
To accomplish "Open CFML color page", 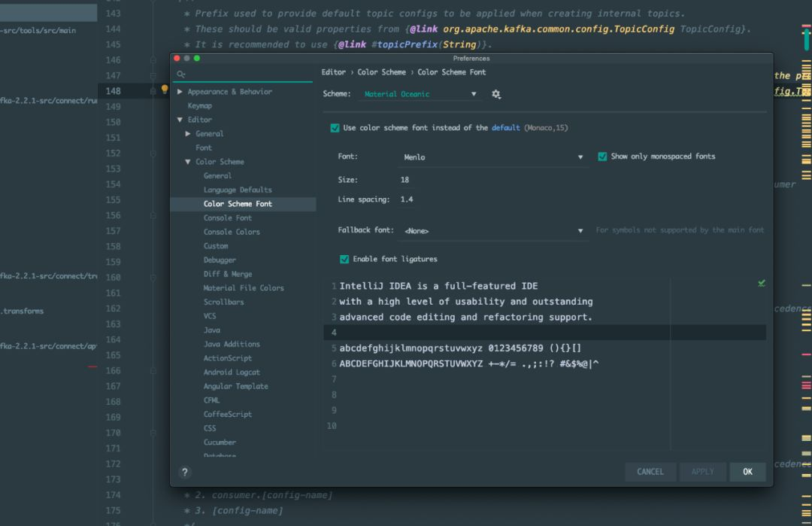I will click(x=211, y=400).
